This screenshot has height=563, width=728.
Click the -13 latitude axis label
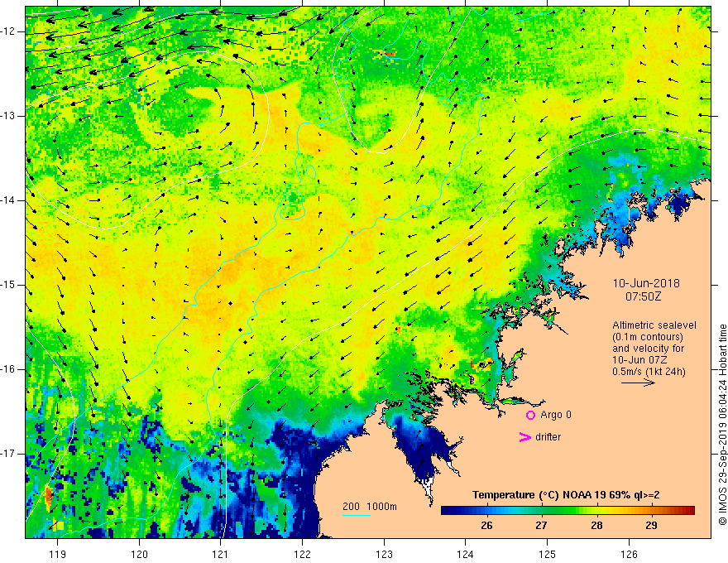point(9,116)
